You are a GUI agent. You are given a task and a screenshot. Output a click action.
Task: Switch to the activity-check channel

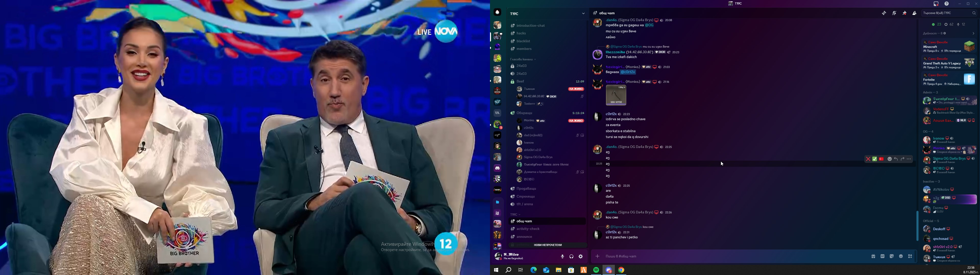(x=528, y=229)
